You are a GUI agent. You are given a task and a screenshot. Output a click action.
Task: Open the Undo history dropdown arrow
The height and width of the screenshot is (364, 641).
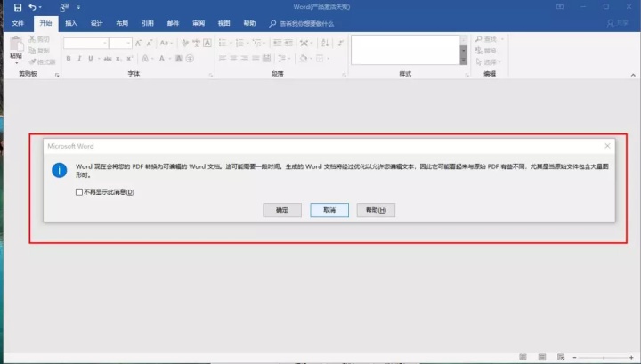[40, 7]
